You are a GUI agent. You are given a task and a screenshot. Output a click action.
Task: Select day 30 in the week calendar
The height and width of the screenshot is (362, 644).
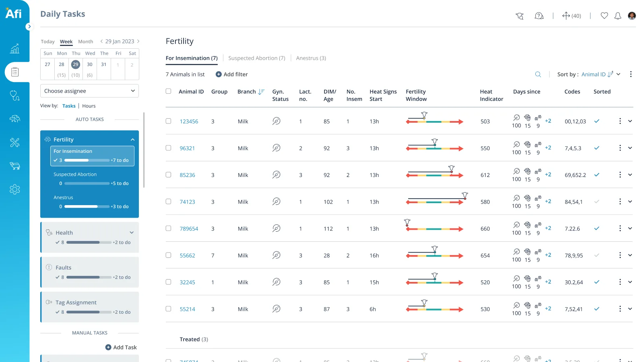click(90, 64)
